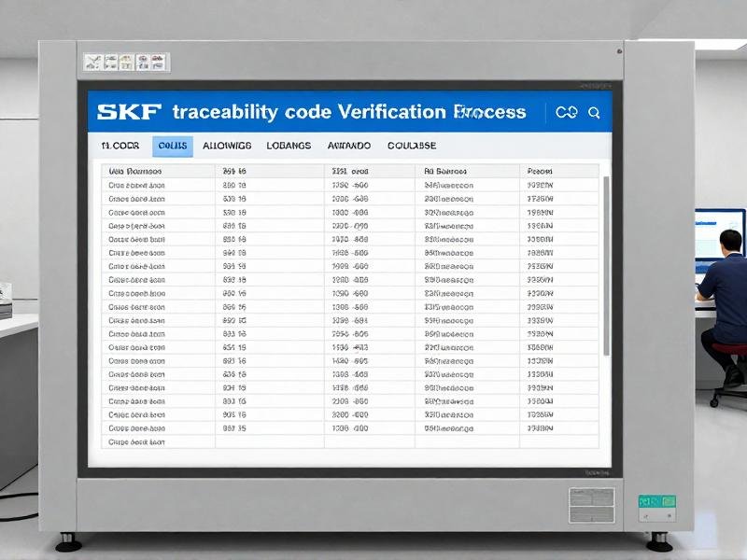Go to the LOBANGS tab

tap(289, 146)
